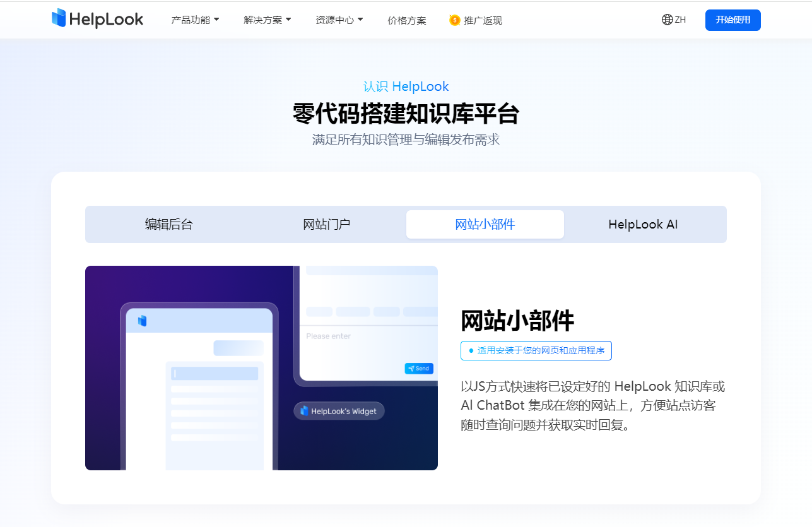Click the gold coin icon beside 推广返现
The height and width of the screenshot is (529, 812).
tap(454, 20)
